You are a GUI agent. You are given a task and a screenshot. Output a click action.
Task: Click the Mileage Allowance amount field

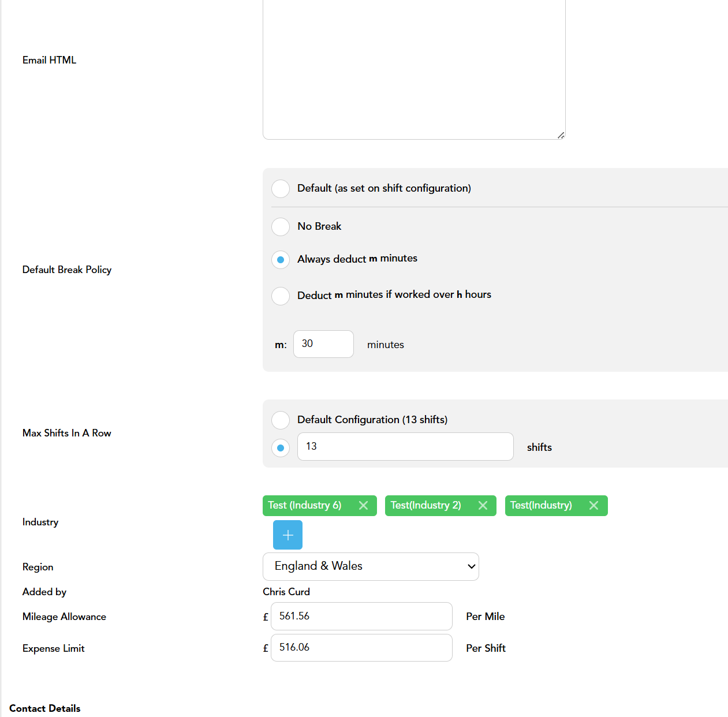pyautogui.click(x=361, y=617)
